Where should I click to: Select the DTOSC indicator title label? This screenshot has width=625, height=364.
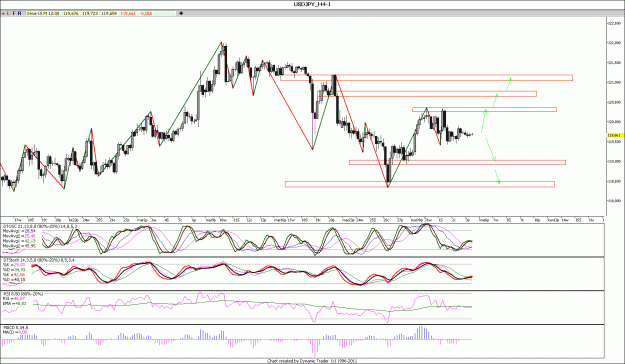40,226
